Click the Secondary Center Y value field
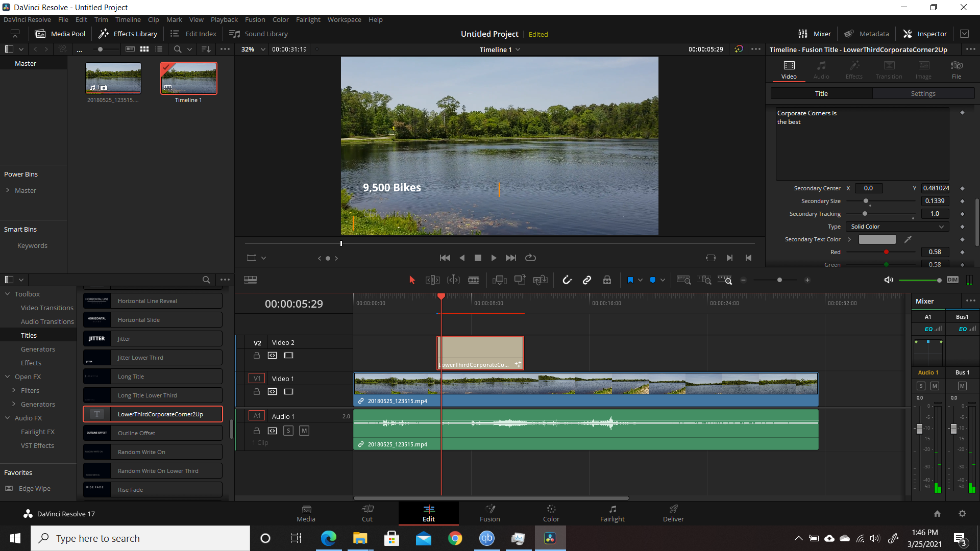This screenshot has height=551, width=980. tap(936, 188)
